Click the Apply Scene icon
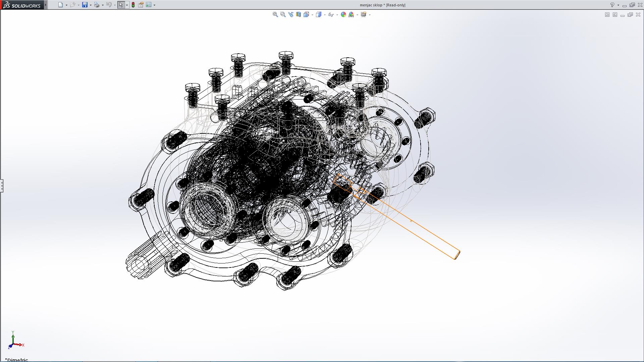The width and height of the screenshot is (644, 362). click(351, 14)
